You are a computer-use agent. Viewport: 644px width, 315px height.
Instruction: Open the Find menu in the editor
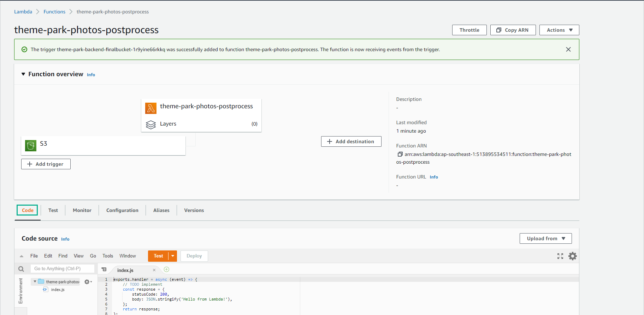[63, 256]
